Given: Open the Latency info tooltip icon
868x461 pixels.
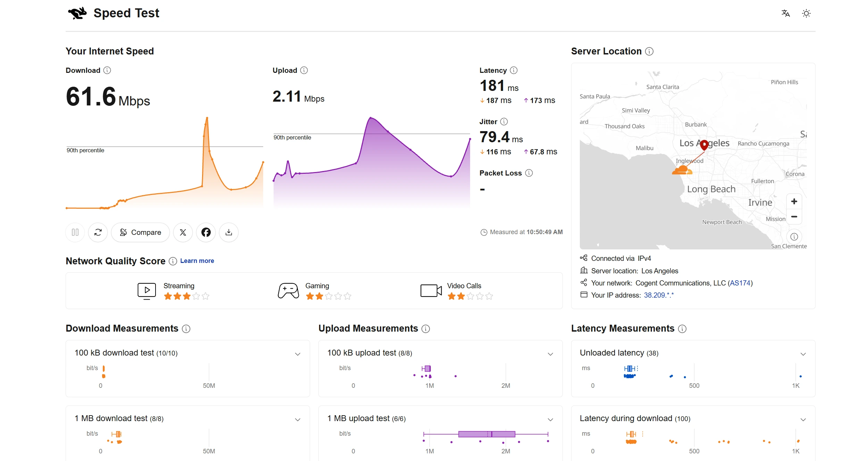Looking at the screenshot, I should [x=514, y=70].
